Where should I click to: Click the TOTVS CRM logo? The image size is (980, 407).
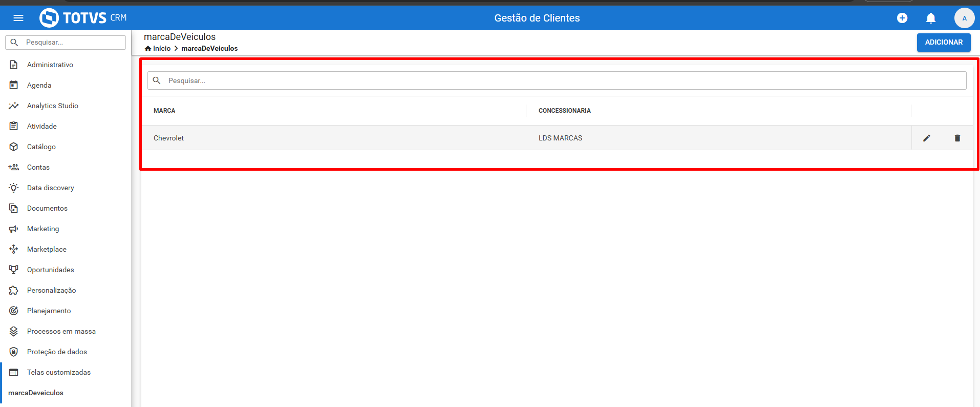(x=83, y=18)
